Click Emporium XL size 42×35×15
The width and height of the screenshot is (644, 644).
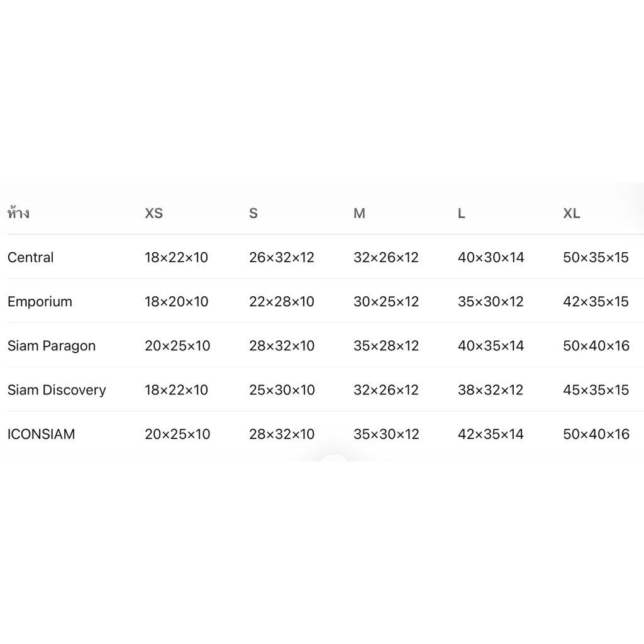[596, 302]
